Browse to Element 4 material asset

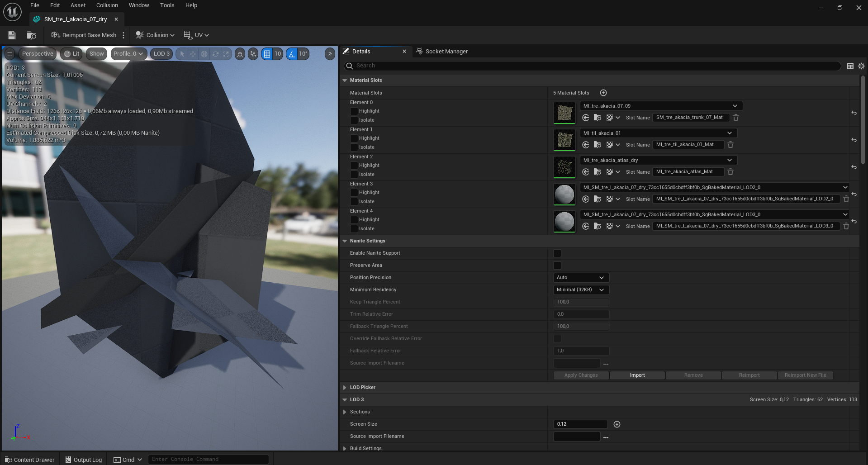[x=598, y=226]
